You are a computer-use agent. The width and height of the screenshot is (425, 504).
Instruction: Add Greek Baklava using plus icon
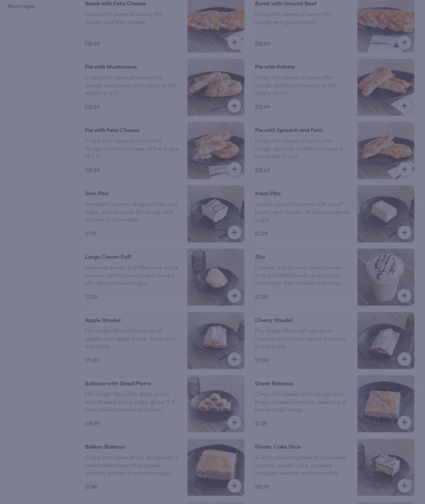click(405, 422)
